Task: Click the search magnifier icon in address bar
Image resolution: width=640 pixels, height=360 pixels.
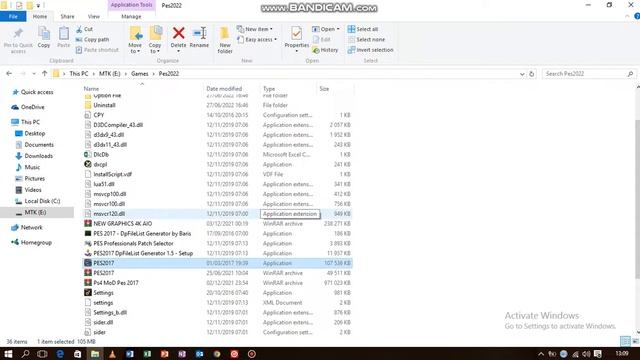Action: coord(630,74)
